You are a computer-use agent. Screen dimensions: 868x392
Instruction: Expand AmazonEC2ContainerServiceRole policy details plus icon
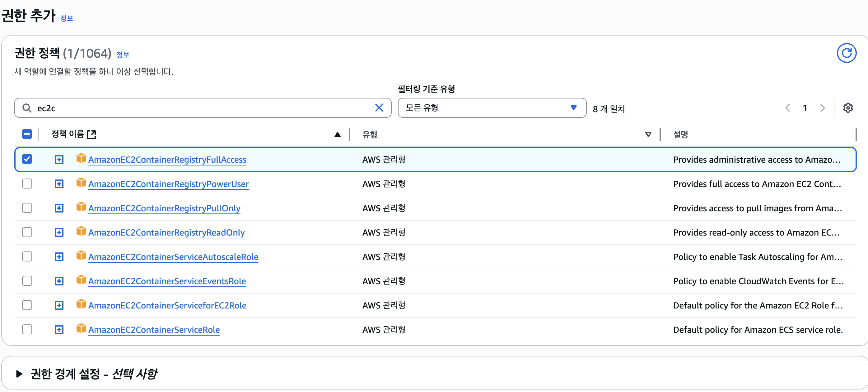click(59, 330)
